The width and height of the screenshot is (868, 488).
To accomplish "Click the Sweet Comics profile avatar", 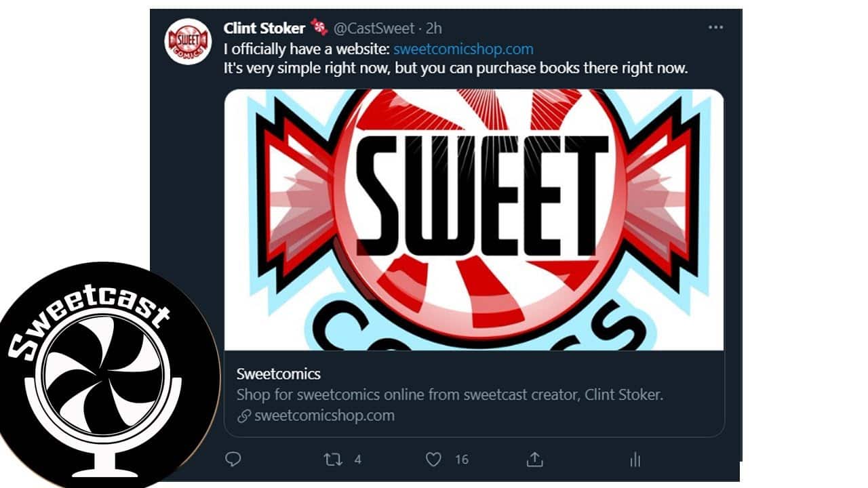I will tap(188, 42).
